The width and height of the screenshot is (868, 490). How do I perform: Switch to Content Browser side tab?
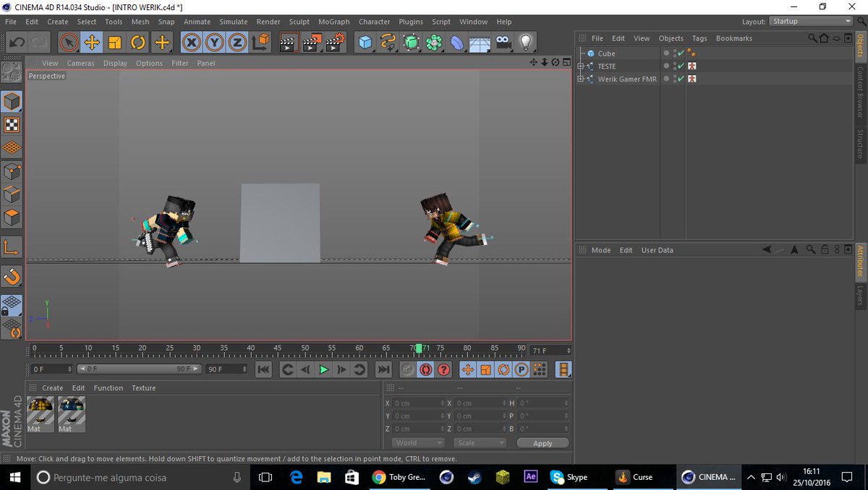click(860, 92)
